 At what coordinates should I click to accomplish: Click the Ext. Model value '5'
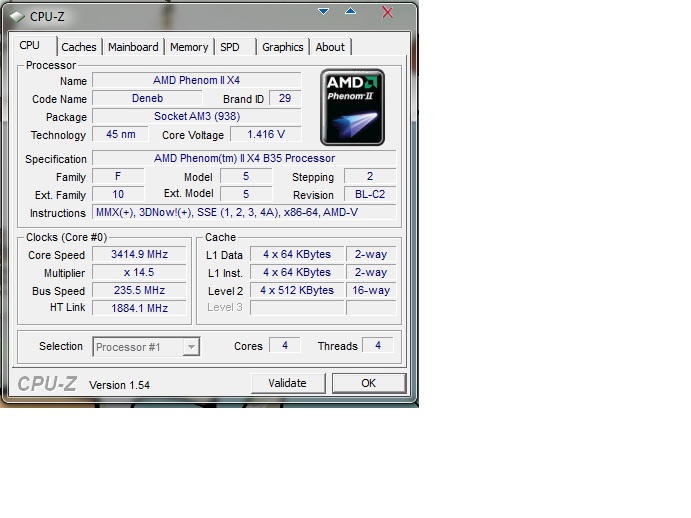click(246, 194)
